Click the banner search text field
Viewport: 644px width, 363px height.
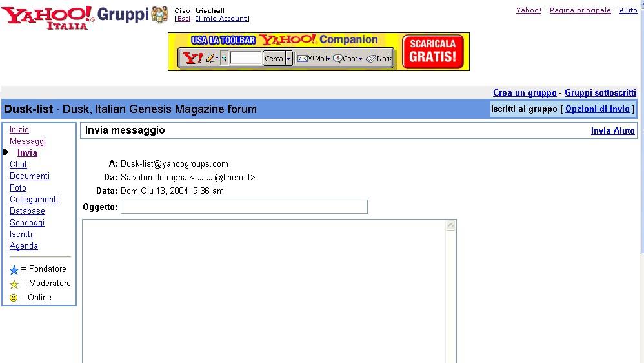246,58
